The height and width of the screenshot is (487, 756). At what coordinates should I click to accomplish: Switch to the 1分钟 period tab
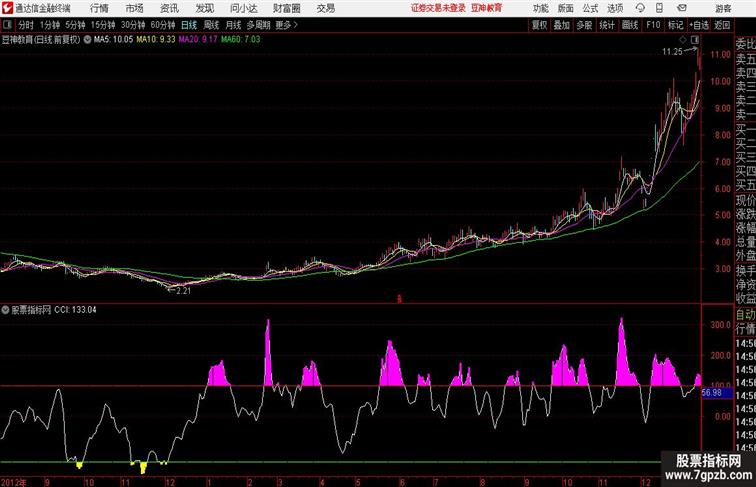point(50,25)
